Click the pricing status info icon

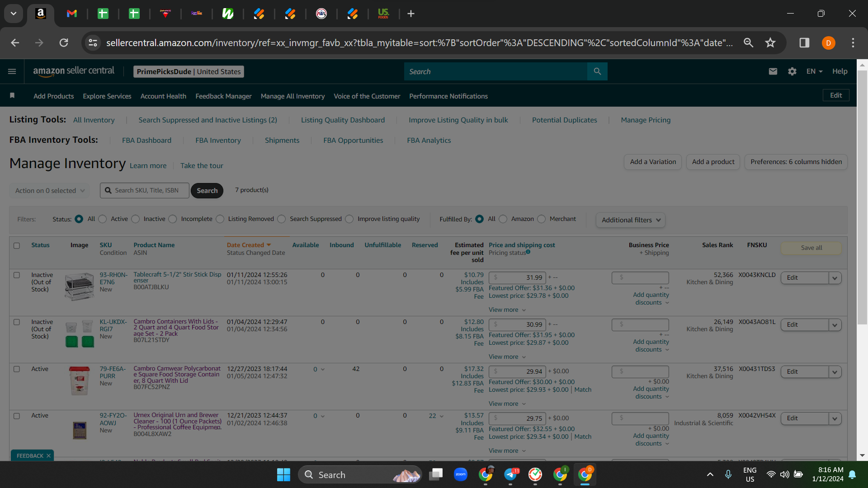point(528,252)
